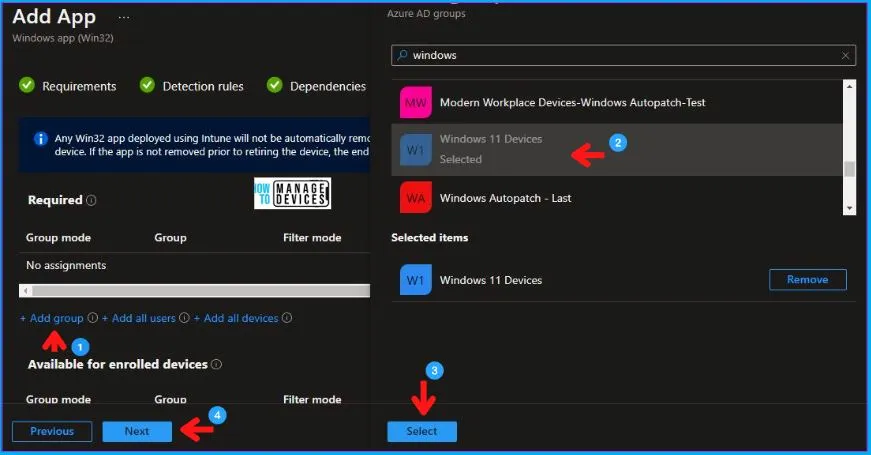This screenshot has height=455, width=871.
Task: Click the info icon next to Add all devices
Action: tap(287, 318)
